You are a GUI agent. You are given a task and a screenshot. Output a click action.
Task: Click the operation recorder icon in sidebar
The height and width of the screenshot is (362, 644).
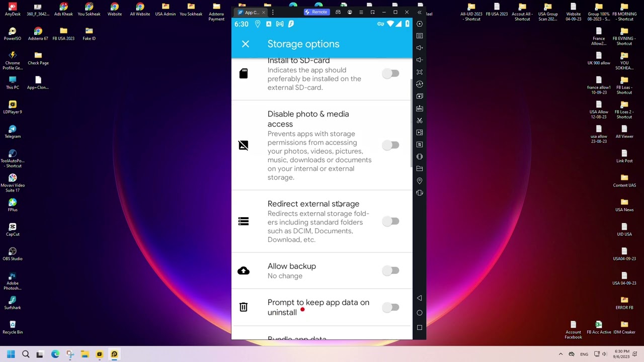[420, 84]
